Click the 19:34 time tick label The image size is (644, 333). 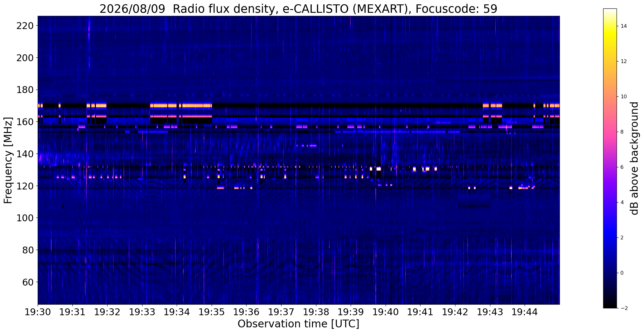(x=177, y=312)
